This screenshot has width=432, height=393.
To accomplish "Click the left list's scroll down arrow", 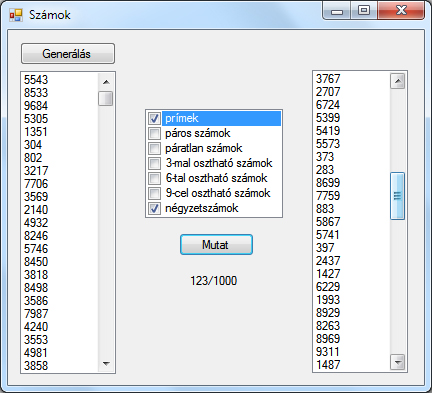I will (x=106, y=364).
